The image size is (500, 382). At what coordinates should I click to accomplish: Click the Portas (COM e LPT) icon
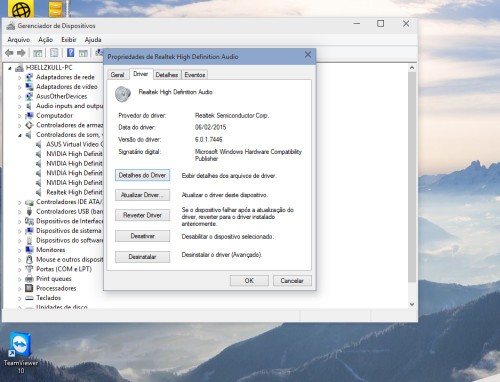[29, 269]
